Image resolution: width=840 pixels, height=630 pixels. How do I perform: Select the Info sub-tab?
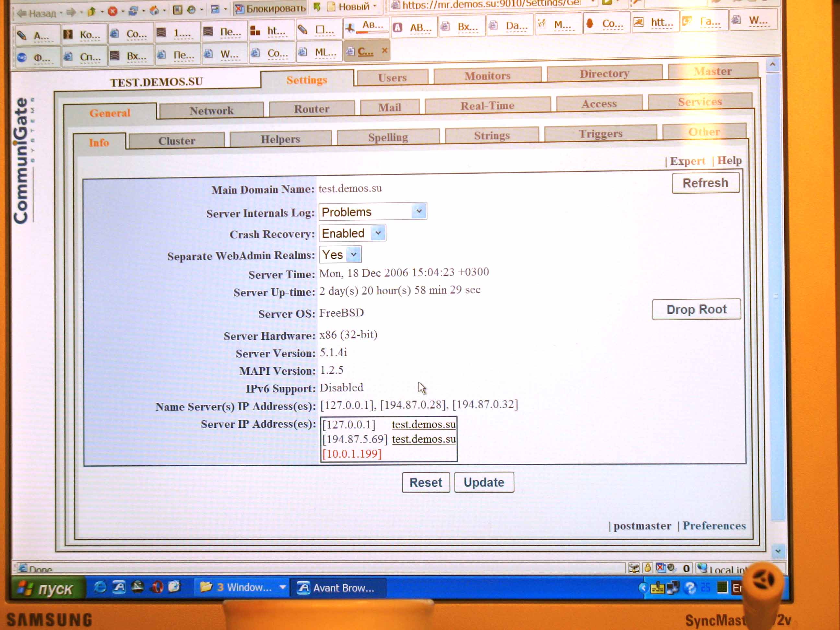coord(99,142)
